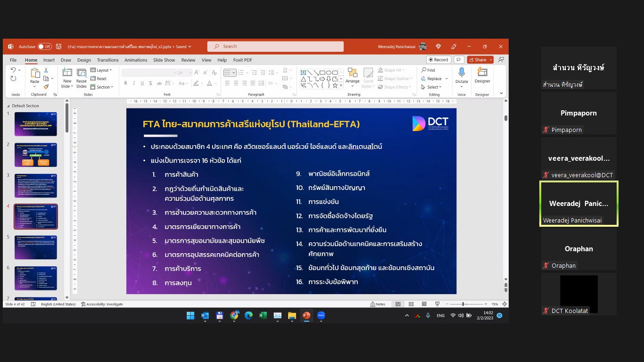Click the Record button

coord(438,60)
